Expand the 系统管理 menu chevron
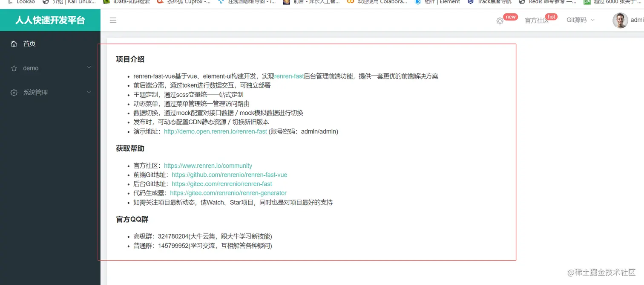Image resolution: width=644 pixels, height=285 pixels. pyautogui.click(x=89, y=92)
